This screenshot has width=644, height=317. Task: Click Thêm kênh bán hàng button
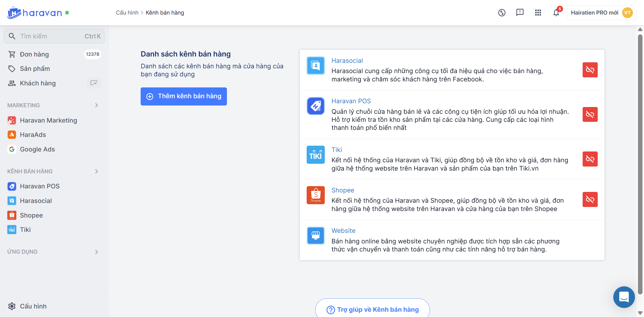(184, 96)
